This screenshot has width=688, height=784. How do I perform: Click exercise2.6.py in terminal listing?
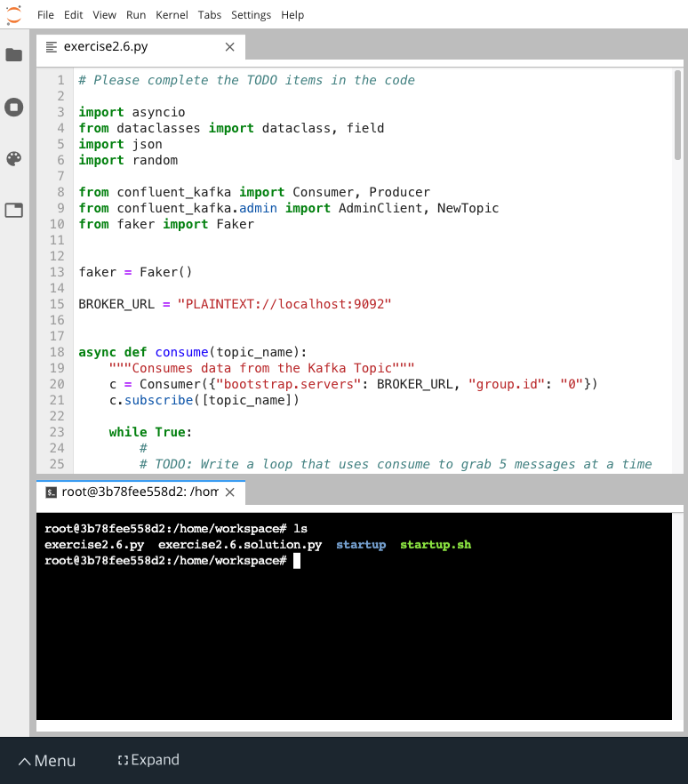(x=94, y=545)
